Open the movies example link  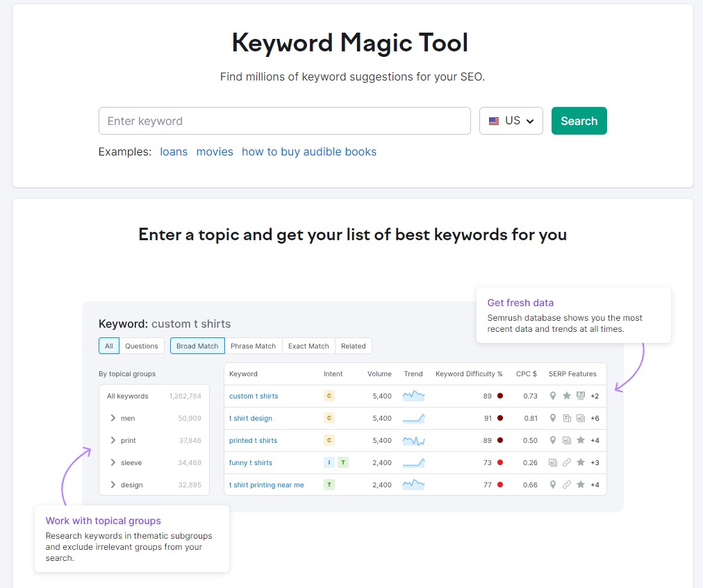click(x=215, y=151)
